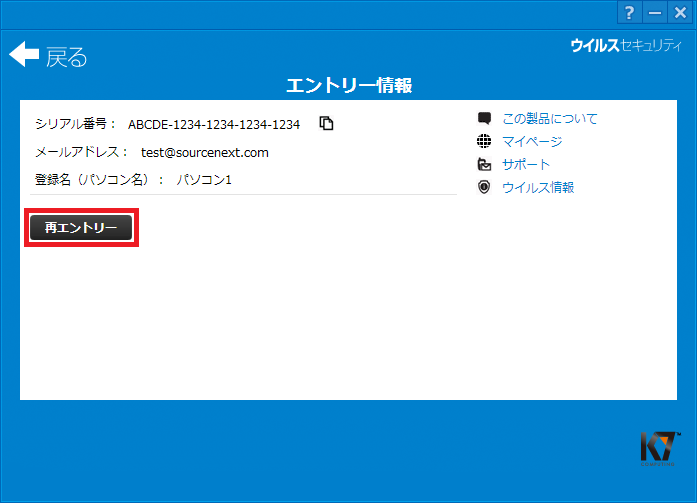
Task: Go back via 戻る label
Action: 66,57
